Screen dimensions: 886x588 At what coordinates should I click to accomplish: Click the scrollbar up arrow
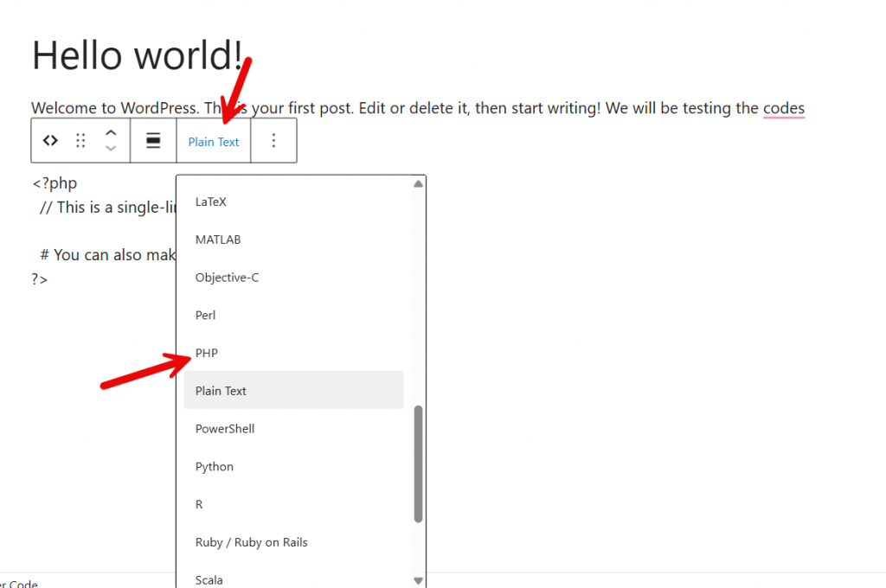point(418,182)
